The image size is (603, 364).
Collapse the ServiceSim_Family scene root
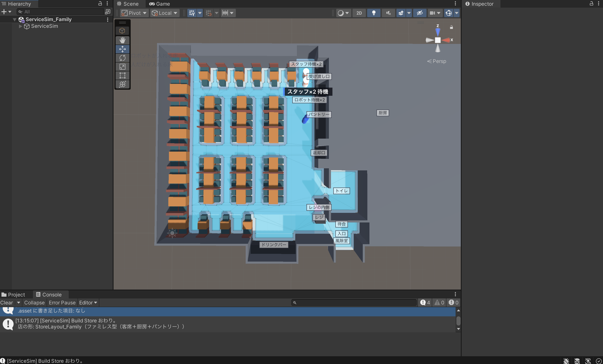pyautogui.click(x=15, y=20)
